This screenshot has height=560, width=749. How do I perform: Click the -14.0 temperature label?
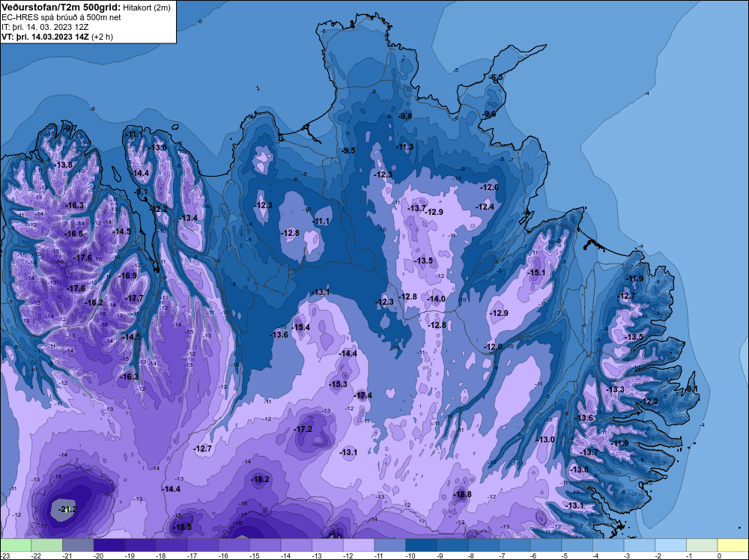436,299
